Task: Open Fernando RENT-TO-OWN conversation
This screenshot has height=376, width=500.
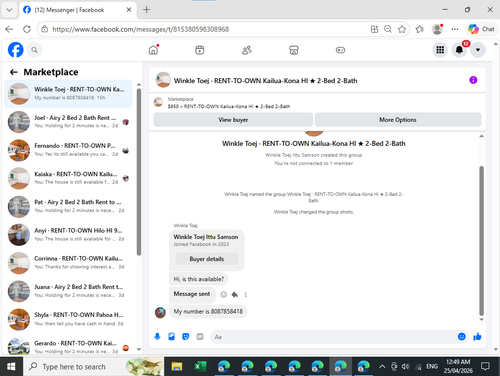Action: click(x=68, y=150)
